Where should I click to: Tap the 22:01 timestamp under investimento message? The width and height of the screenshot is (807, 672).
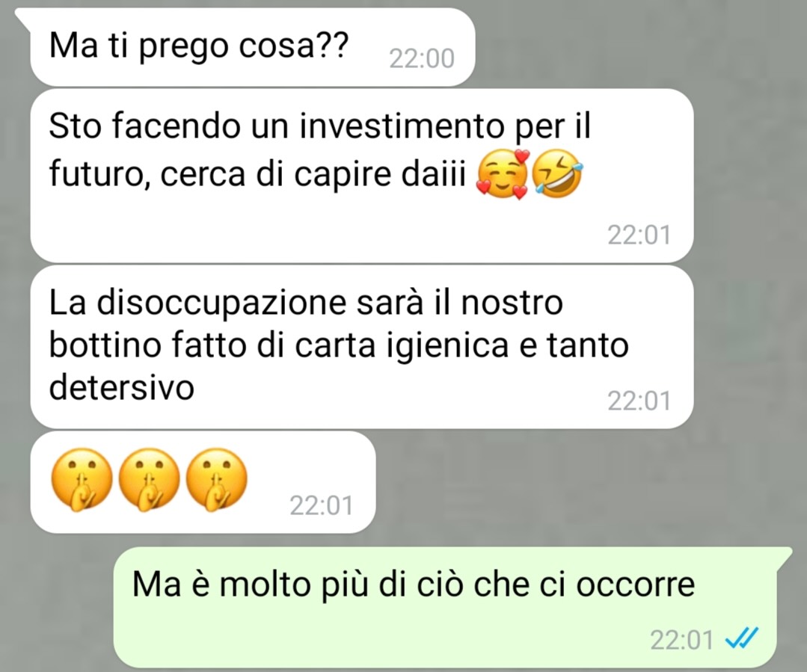click(x=639, y=235)
